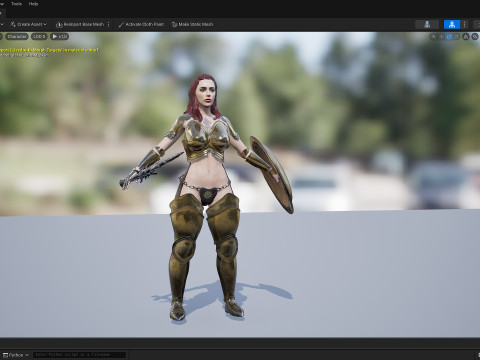The width and height of the screenshot is (480, 360).
Task: Click the yellow material warning text
Action: pyautogui.click(x=49, y=50)
